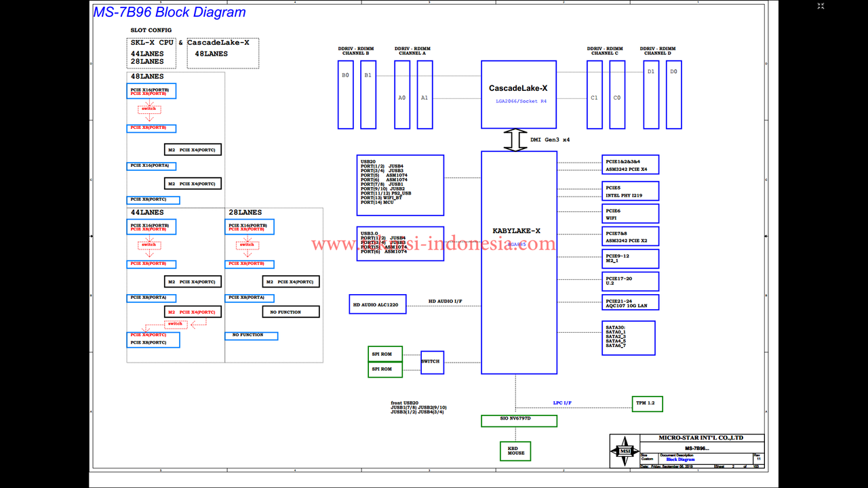Screen dimensions: 868x488
Task: Select "PCIE5 INTEL PHY I219" block
Action: pyautogui.click(x=631, y=191)
